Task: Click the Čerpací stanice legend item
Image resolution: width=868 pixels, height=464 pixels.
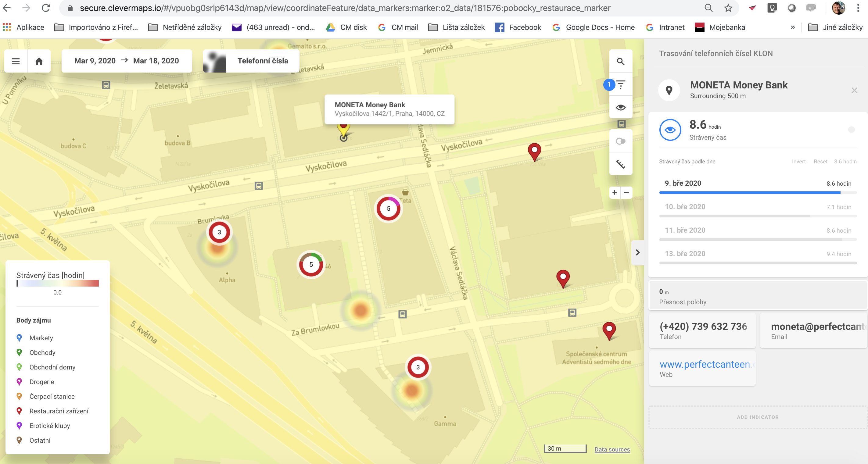Action: coord(45,396)
